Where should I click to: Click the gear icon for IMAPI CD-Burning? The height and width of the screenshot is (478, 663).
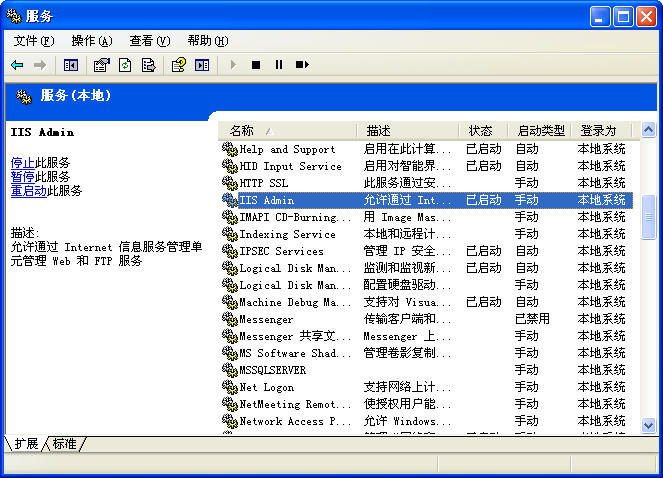(230, 217)
